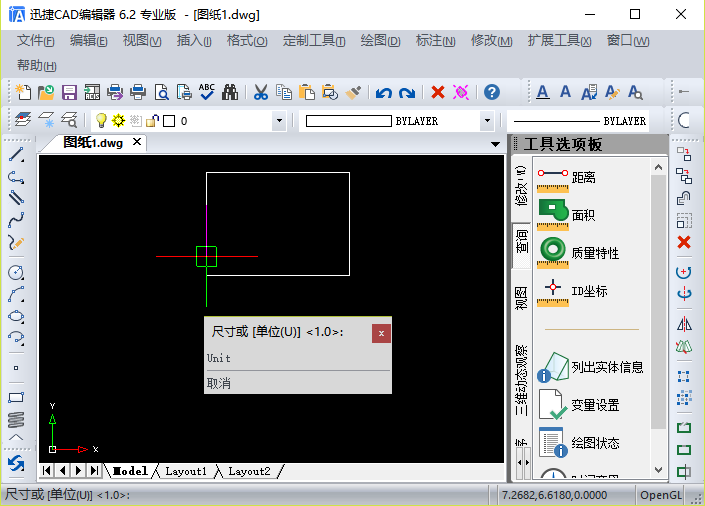The height and width of the screenshot is (506, 705).
Task: Open the 修改 tool palette tab
Action: coord(521,186)
